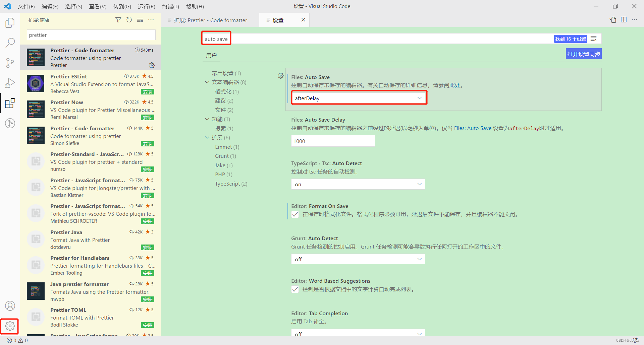Open the 查看(V) menu
This screenshot has height=345, width=644.
[98, 6]
